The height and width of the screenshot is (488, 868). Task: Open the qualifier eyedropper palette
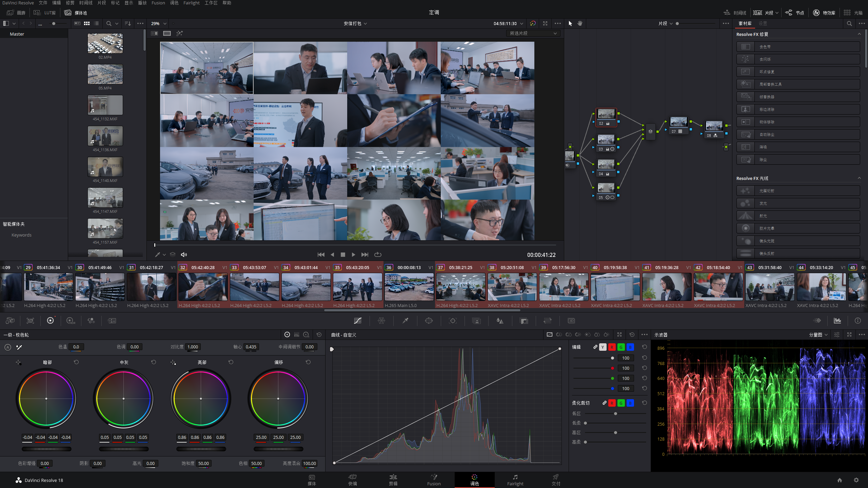(405, 321)
